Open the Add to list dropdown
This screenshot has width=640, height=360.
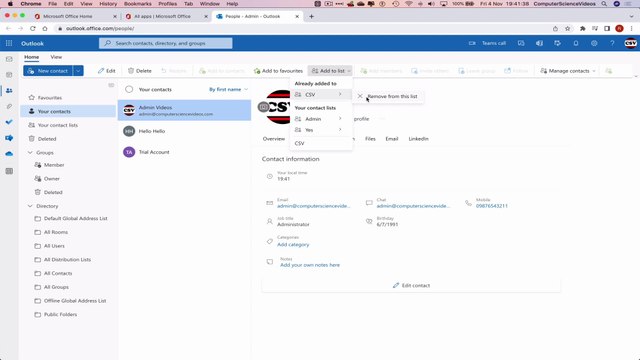coord(330,71)
